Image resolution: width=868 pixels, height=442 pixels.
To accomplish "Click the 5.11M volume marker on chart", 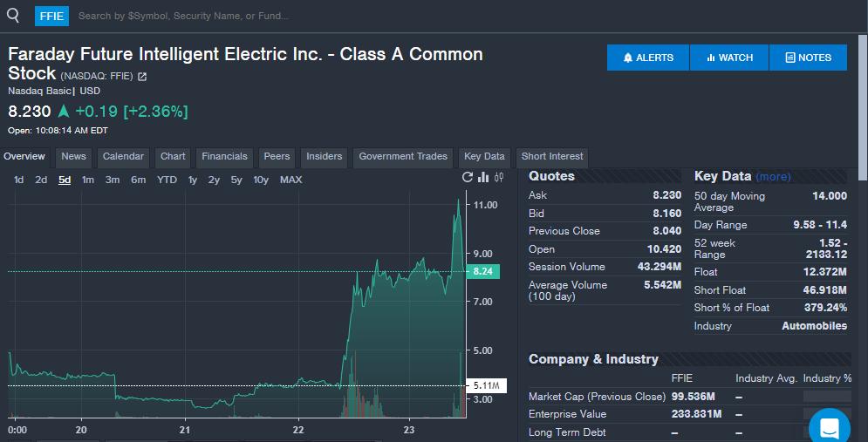I will (487, 385).
